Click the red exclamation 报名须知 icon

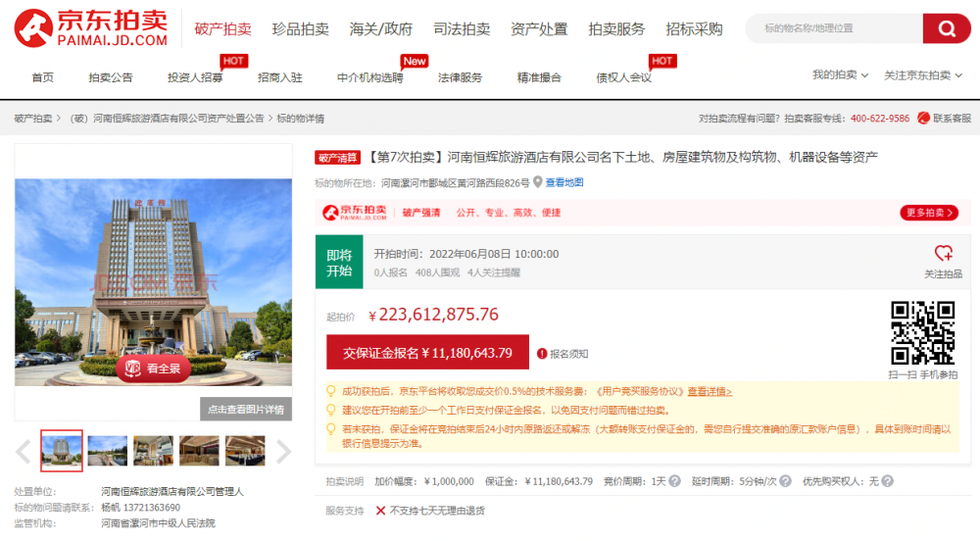[x=542, y=354]
